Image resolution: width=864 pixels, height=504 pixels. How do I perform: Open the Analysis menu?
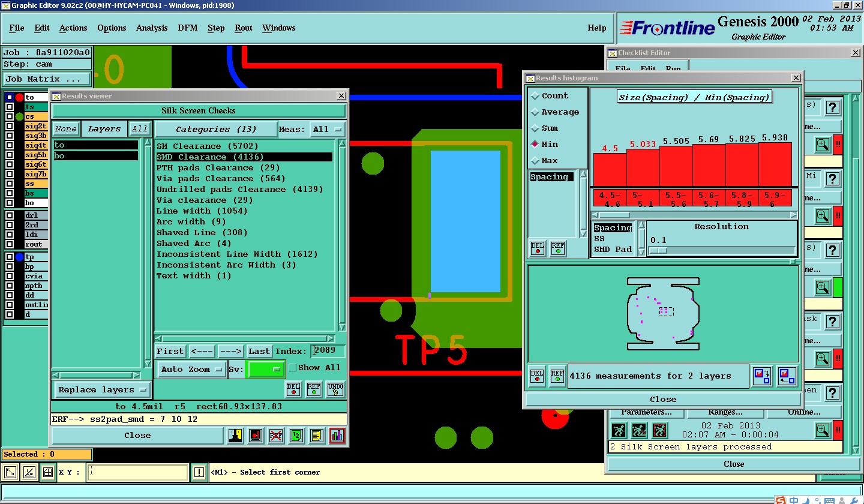coord(152,28)
